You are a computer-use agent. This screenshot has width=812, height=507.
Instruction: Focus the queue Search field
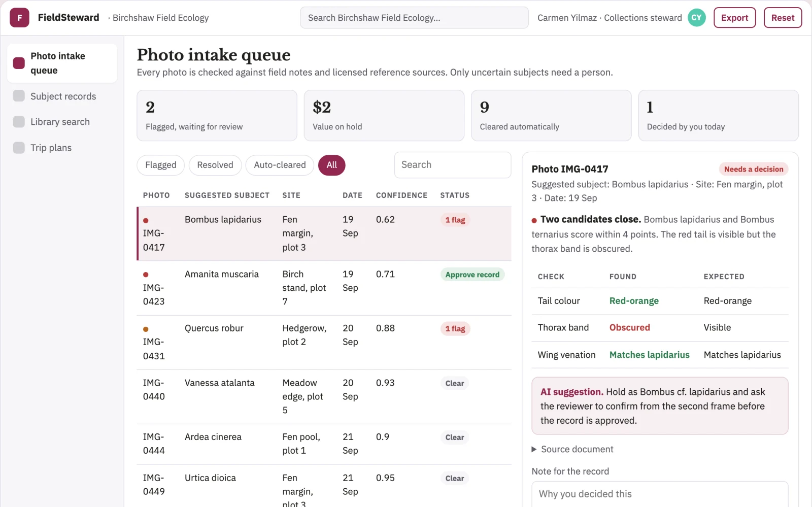point(453,165)
